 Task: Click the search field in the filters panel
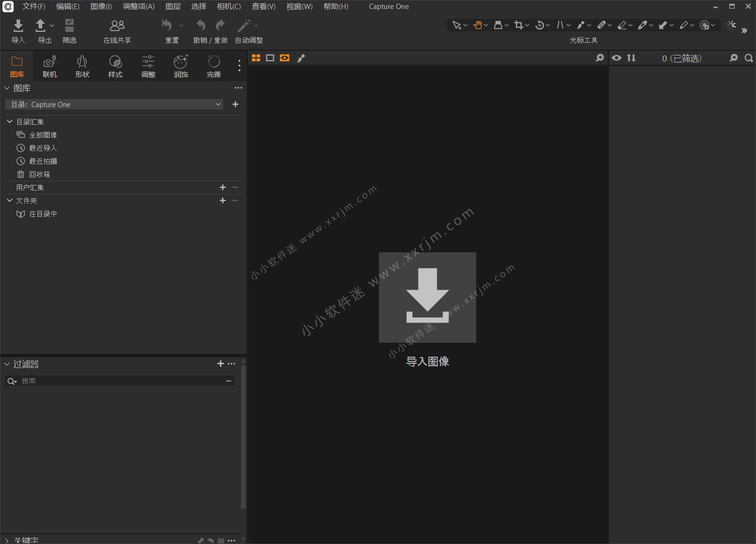117,381
